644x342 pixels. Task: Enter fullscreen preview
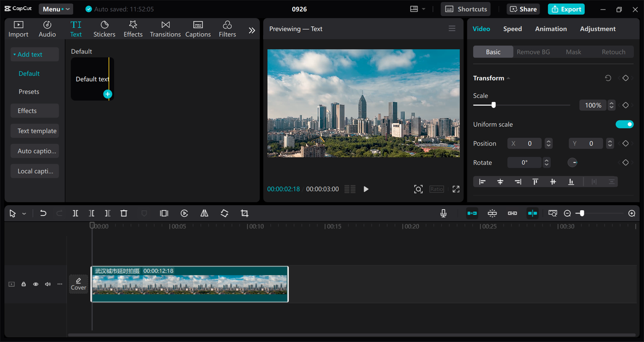(x=456, y=189)
